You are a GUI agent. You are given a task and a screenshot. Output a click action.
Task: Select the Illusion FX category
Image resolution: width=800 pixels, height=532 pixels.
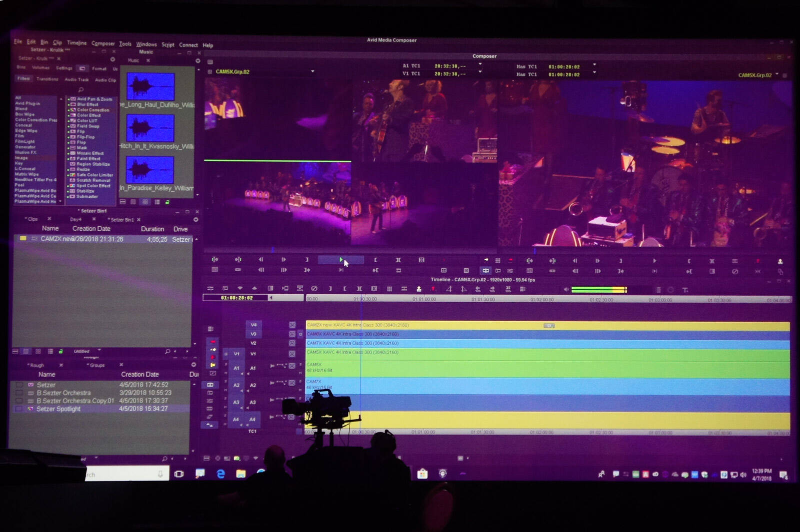click(x=25, y=152)
